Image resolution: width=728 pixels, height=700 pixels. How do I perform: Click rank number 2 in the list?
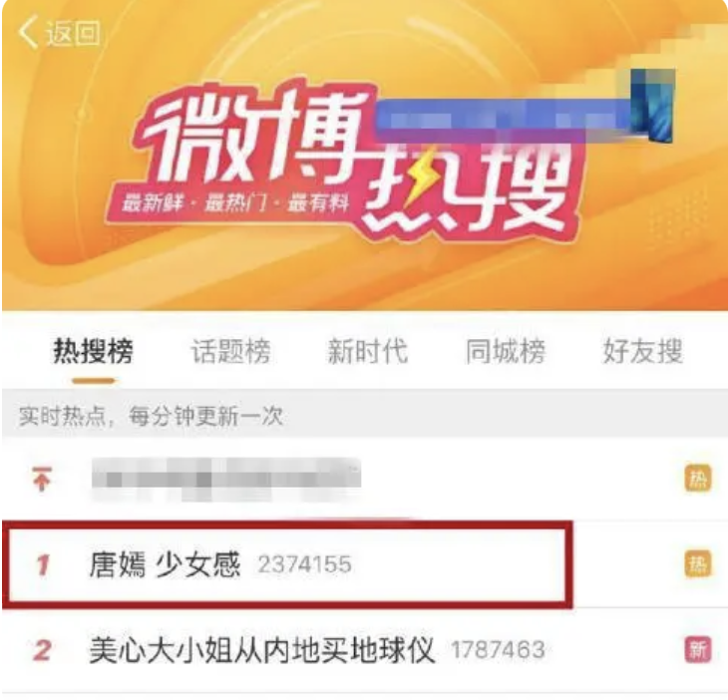pyautogui.click(x=42, y=650)
